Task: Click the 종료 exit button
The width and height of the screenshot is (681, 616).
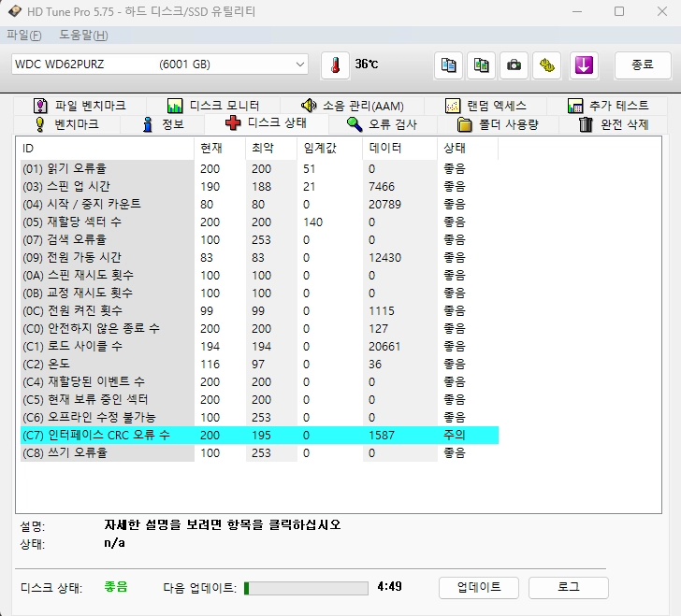Action: coord(643,65)
